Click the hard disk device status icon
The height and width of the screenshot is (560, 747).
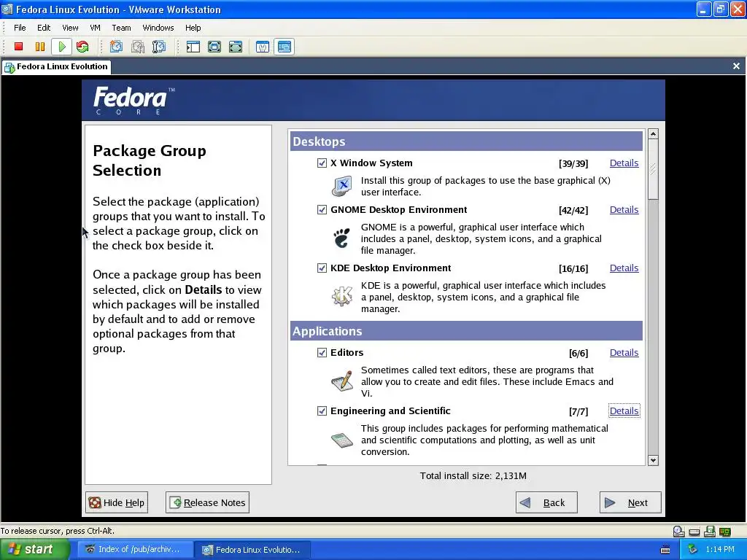click(x=694, y=532)
